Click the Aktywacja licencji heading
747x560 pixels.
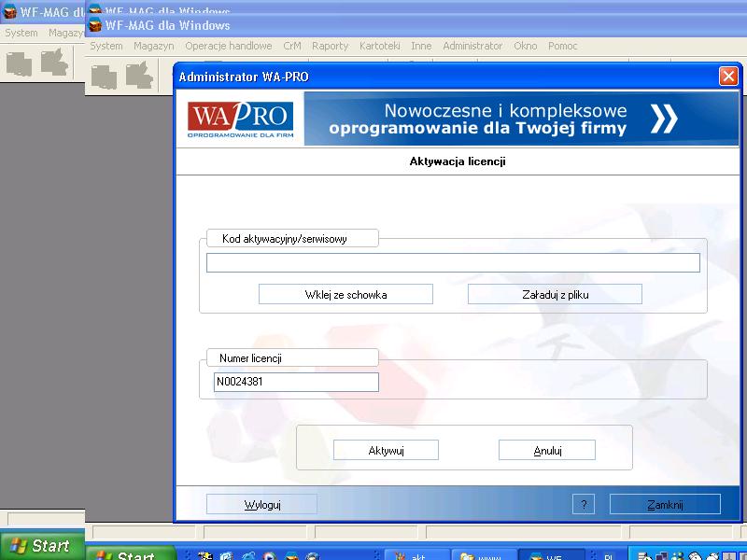[458, 161]
